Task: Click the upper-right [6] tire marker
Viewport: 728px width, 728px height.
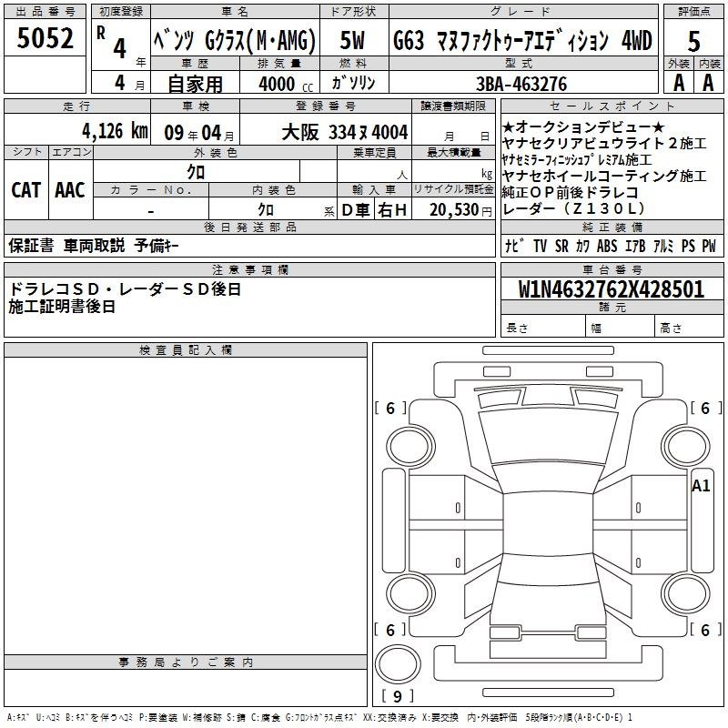Action: click(704, 409)
